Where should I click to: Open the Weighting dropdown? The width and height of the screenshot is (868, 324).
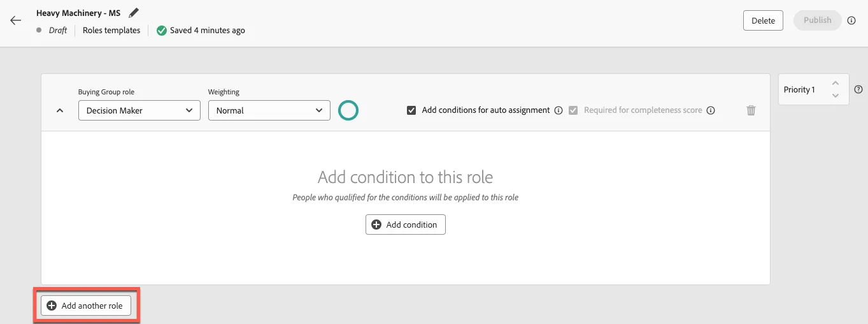point(269,110)
